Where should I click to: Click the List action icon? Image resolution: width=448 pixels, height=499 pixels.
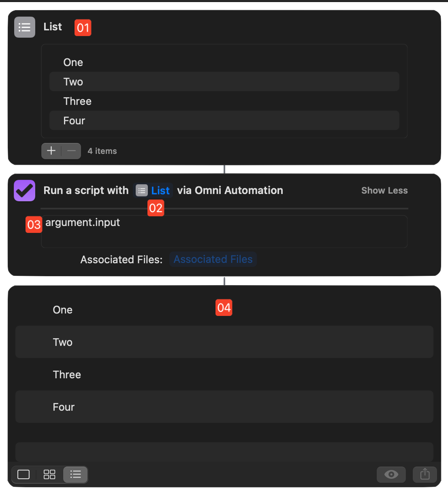click(25, 27)
